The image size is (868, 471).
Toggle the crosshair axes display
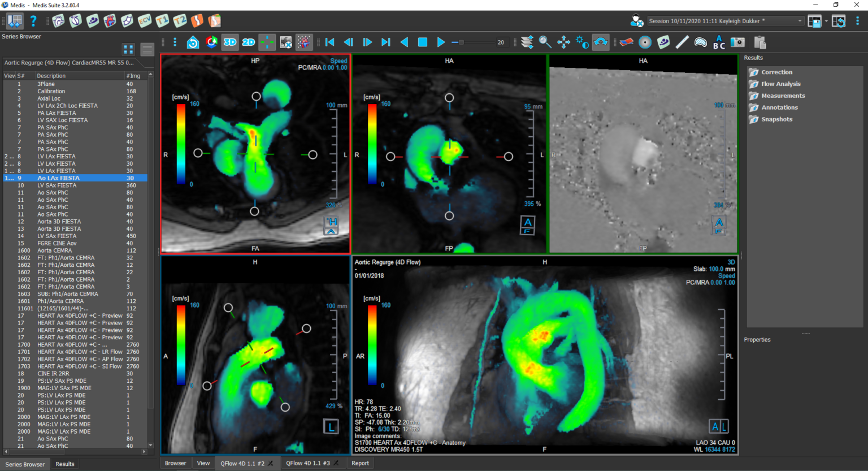coord(266,42)
